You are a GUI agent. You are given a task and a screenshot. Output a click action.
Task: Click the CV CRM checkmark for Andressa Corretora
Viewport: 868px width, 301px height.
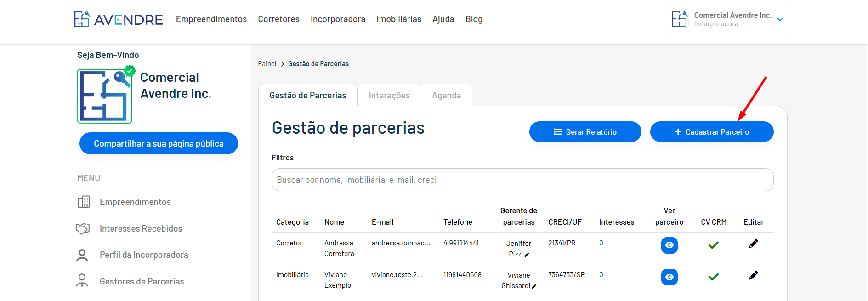click(714, 245)
